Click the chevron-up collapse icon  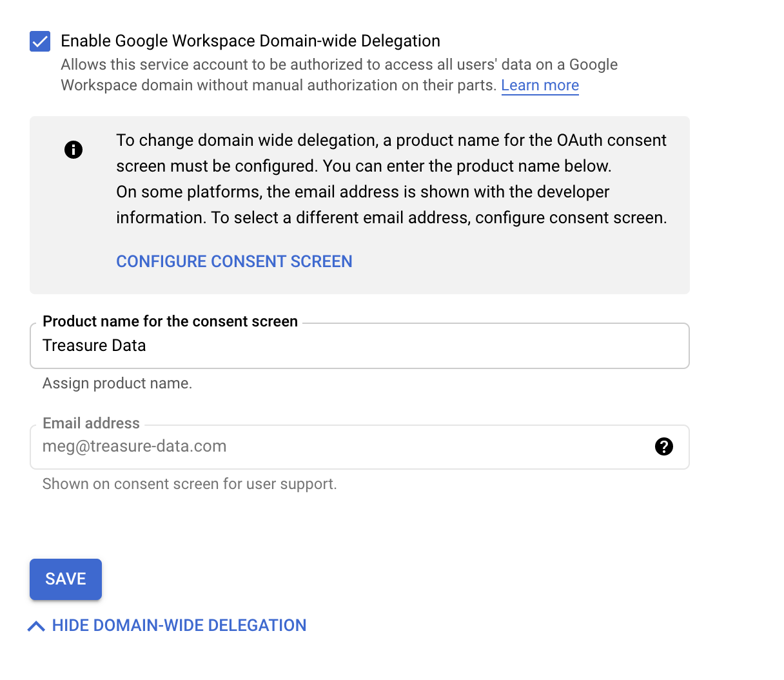tap(36, 626)
